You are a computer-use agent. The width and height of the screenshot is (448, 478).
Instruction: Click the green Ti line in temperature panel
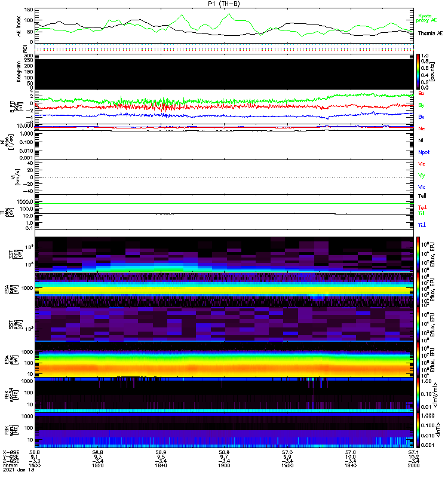(x=224, y=203)
